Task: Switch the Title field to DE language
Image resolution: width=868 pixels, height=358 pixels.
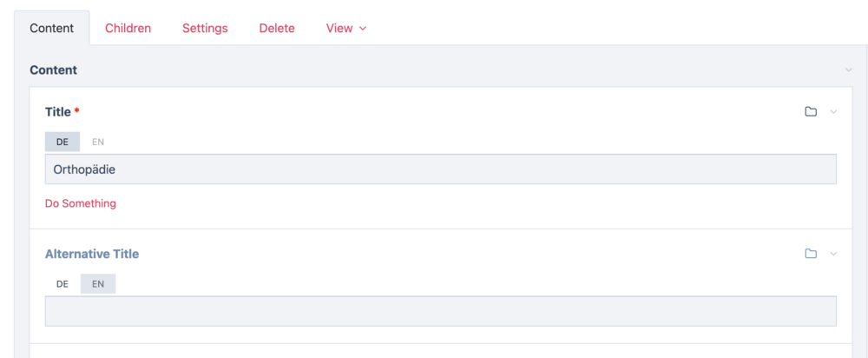Action: [62, 142]
